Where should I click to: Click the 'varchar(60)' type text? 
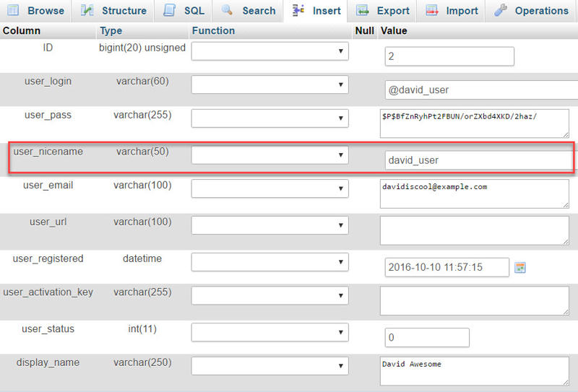(142, 82)
